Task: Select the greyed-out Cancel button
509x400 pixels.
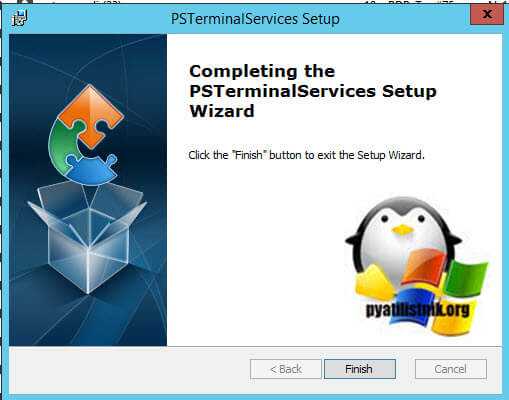Action: [x=451, y=369]
